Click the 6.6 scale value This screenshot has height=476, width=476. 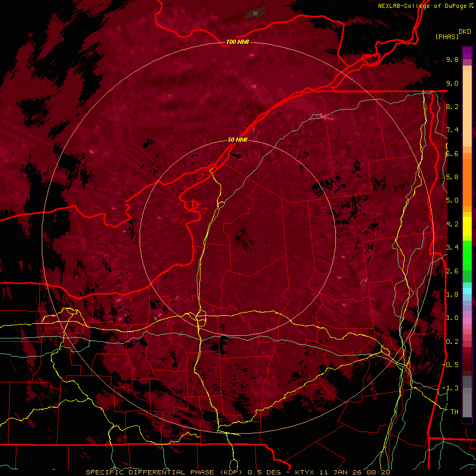(x=452, y=153)
